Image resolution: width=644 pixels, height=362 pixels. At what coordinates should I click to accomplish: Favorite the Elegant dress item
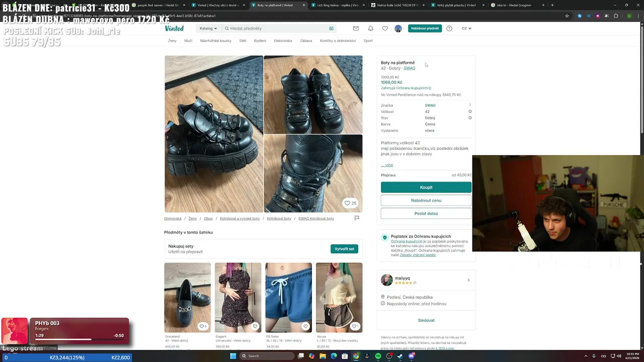[x=255, y=326]
